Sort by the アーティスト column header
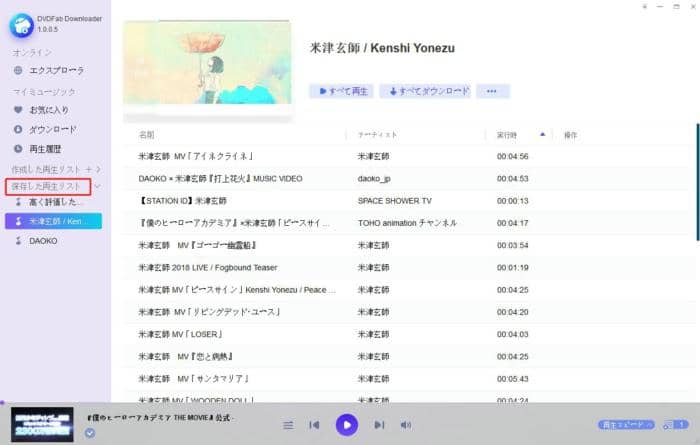The width and height of the screenshot is (700, 445). 377,135
